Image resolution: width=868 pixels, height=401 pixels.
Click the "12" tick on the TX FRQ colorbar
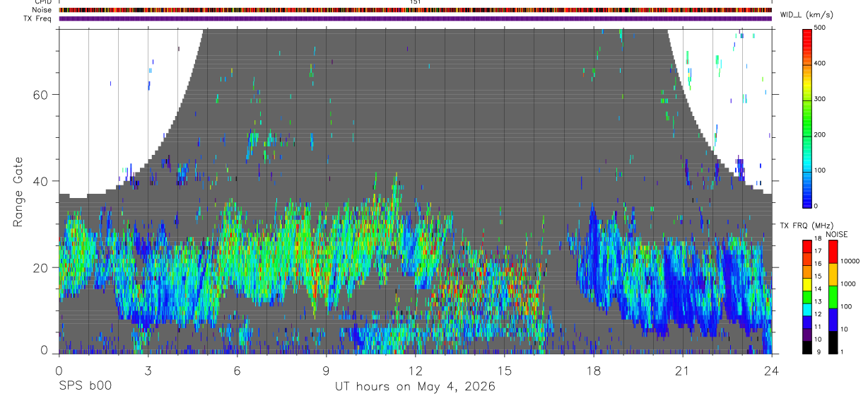(x=818, y=315)
